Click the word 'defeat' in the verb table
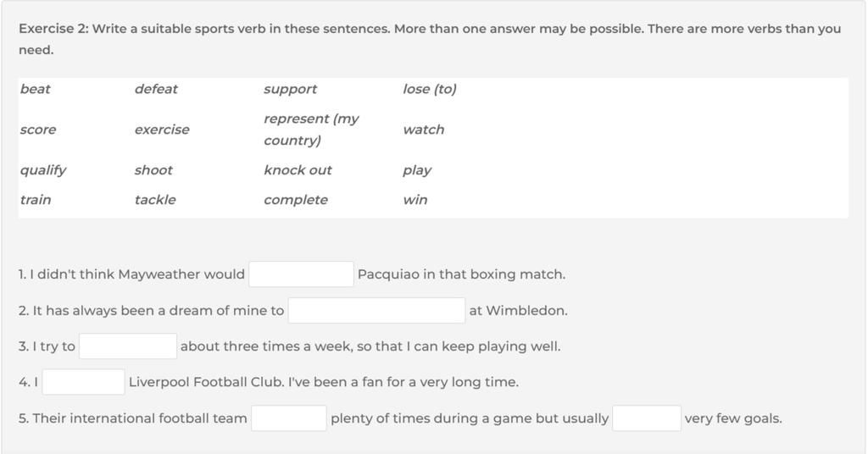 click(156, 89)
